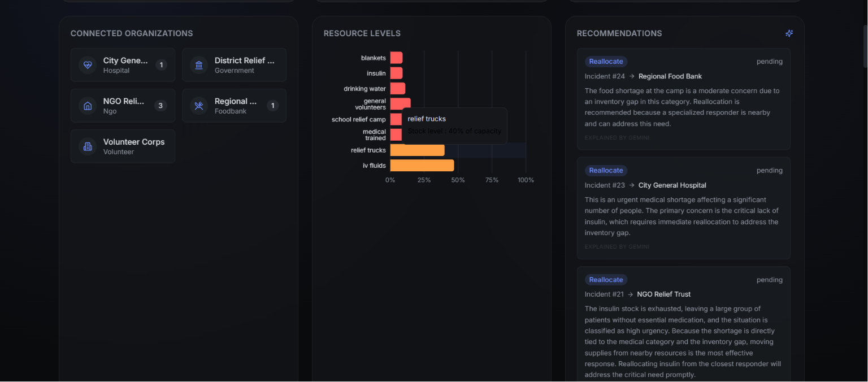
Task: Click the relief trucks bar in chart
Action: pos(418,150)
